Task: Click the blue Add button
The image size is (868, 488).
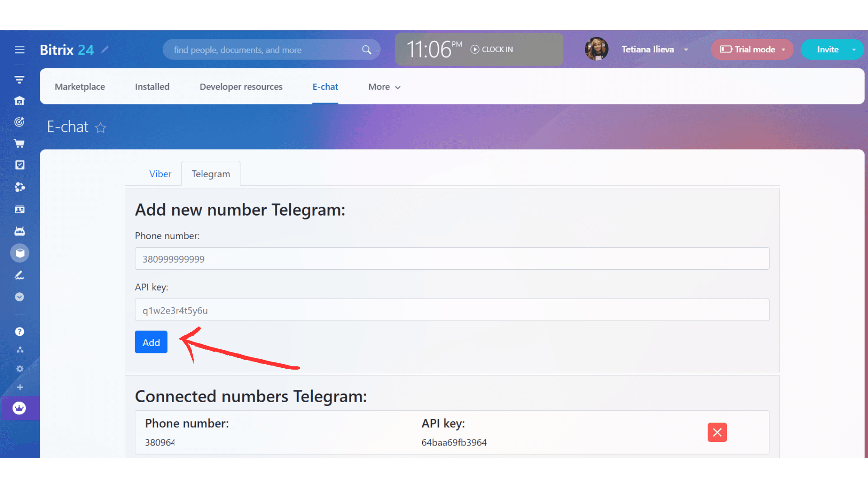Action: (151, 342)
